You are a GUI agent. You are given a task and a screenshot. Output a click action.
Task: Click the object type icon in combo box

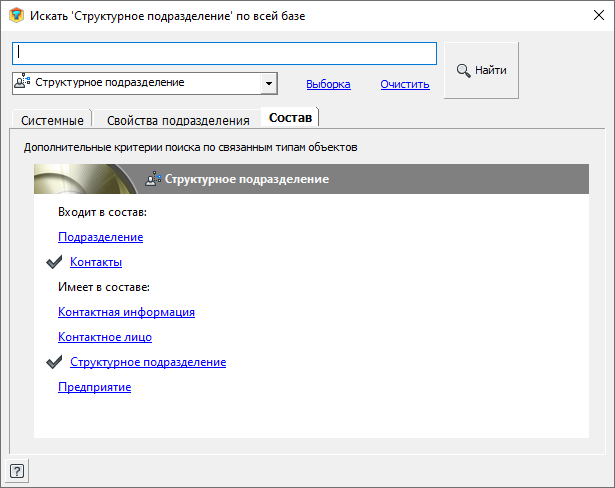[24, 83]
